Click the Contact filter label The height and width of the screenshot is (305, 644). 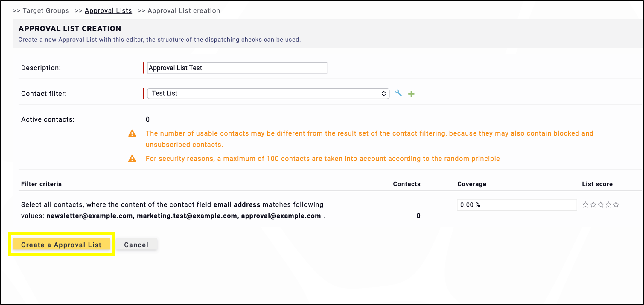(x=44, y=94)
